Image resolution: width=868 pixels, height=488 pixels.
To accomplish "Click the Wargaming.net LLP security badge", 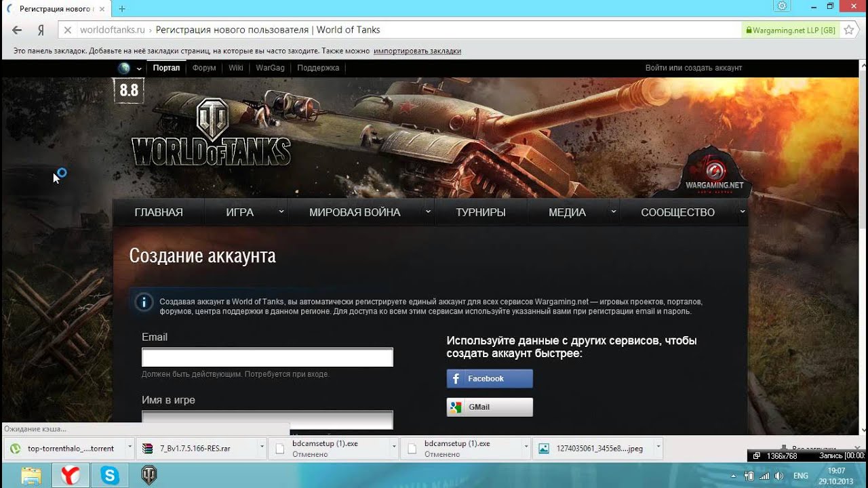I will coord(791,30).
